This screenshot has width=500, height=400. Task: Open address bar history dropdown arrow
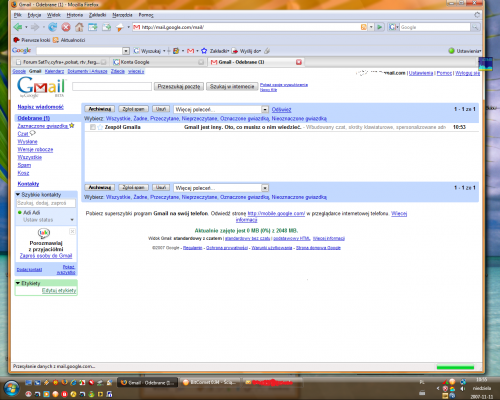click(371, 27)
